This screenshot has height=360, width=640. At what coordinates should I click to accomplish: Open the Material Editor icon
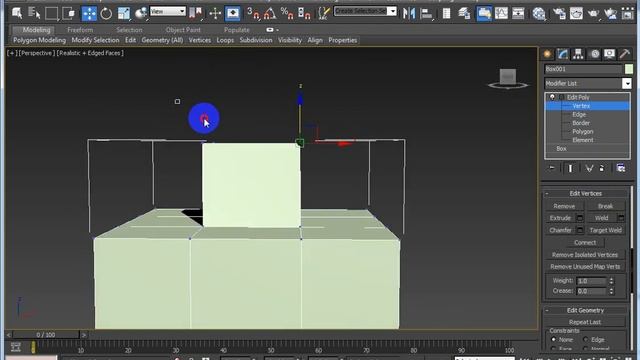coord(539,13)
